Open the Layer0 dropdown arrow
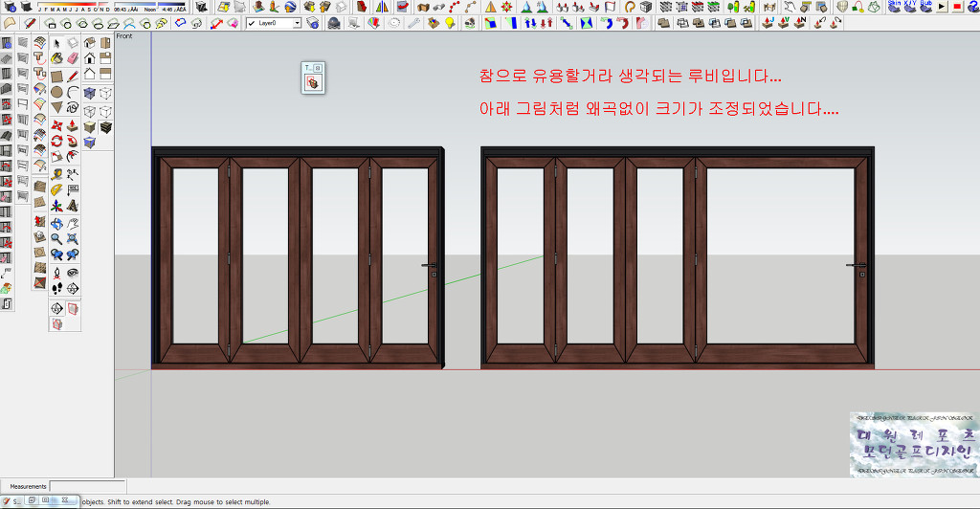980x509 pixels. click(x=297, y=23)
